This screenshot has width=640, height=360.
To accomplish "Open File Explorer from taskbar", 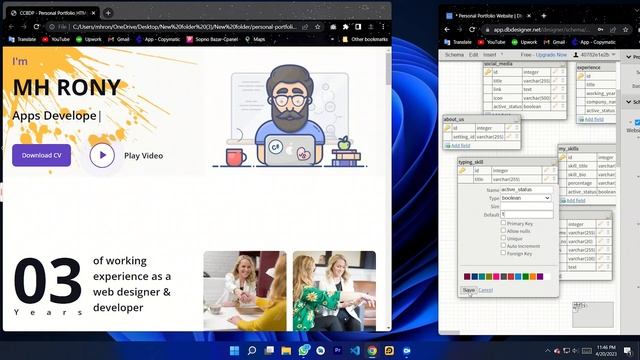I will [286, 351].
